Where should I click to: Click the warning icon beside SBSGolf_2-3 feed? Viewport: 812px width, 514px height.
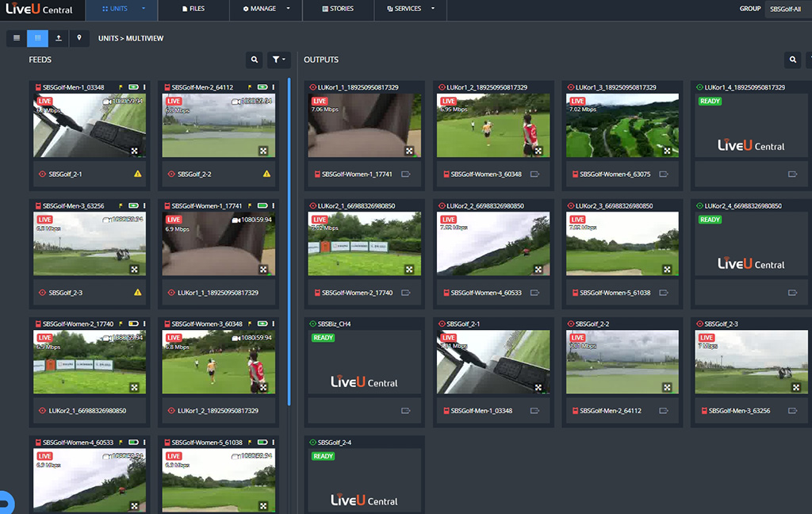coord(138,292)
